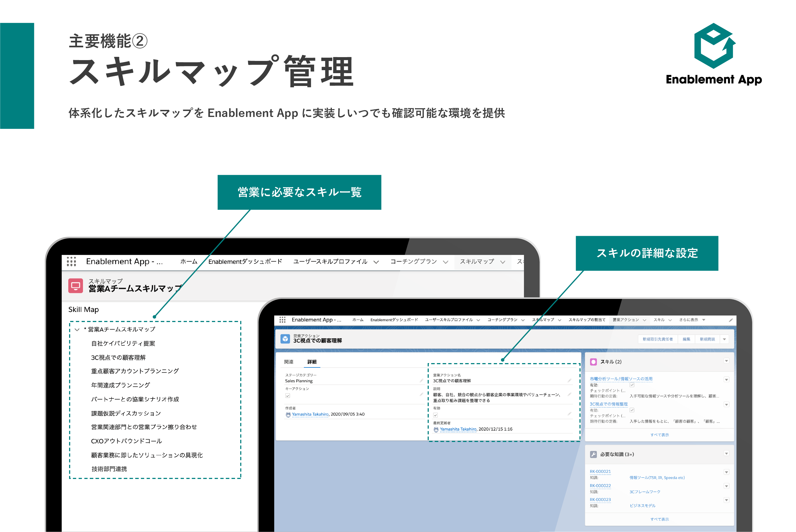Toggle 有効 checkbox under 市場分析ツール skill
The height and width of the screenshot is (532, 796).
tap(632, 385)
